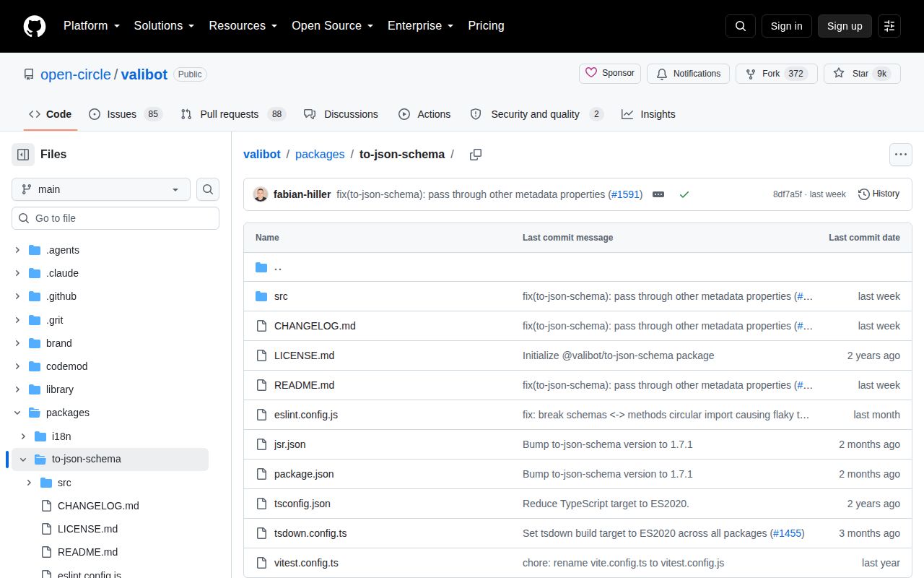Image resolution: width=924 pixels, height=578 pixels.
Task: Click the Sign up button
Action: (x=845, y=26)
